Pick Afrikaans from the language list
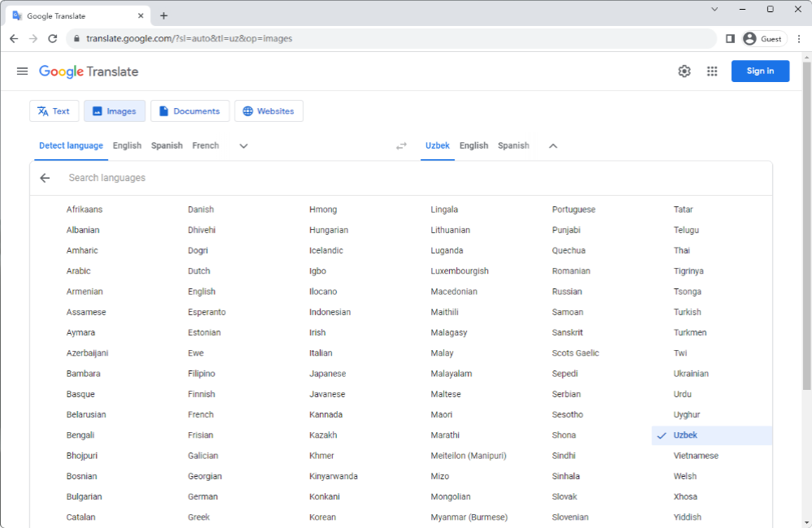The image size is (812, 528). (84, 210)
